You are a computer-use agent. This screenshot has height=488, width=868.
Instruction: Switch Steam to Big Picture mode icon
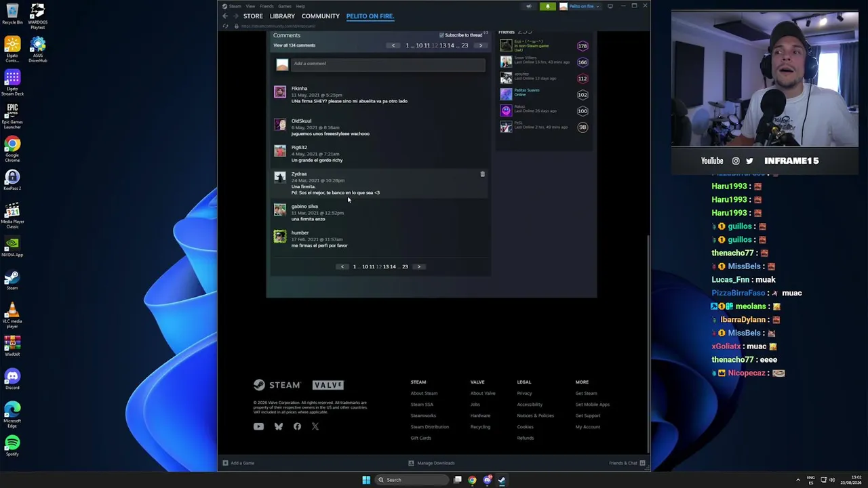pos(610,6)
